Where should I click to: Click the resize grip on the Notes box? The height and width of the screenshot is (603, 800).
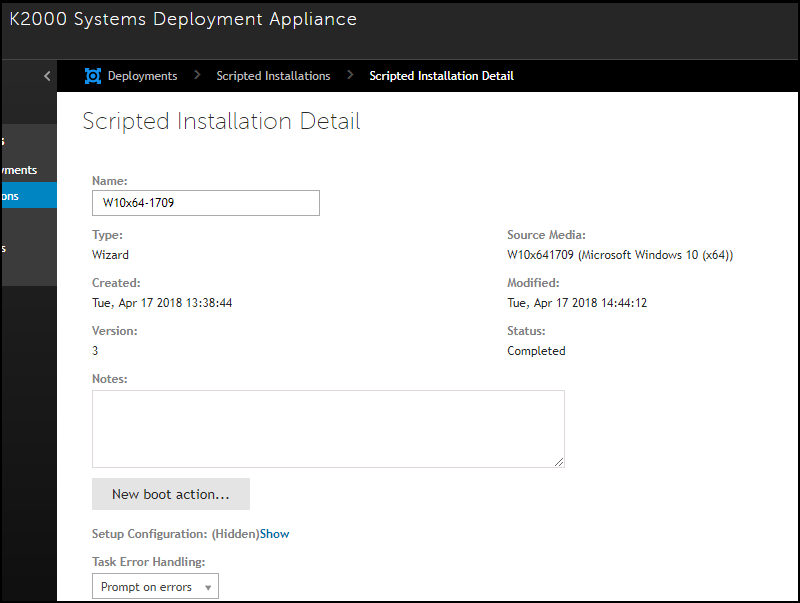[560, 459]
